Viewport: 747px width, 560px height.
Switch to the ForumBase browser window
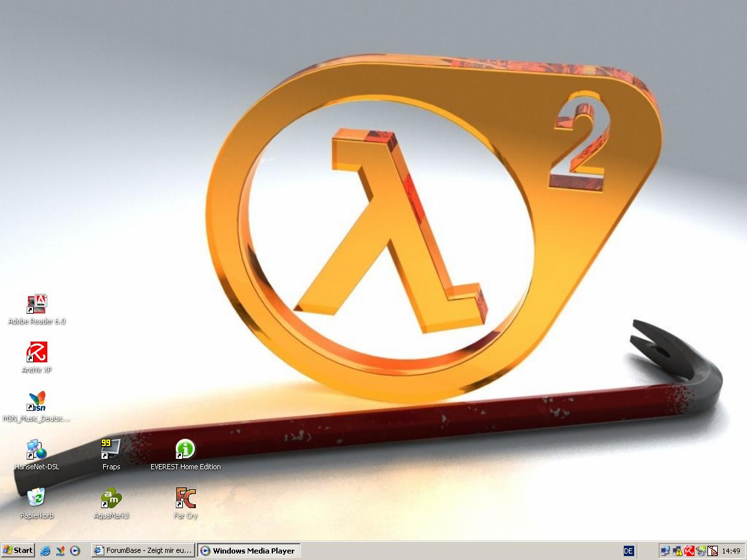point(143,550)
